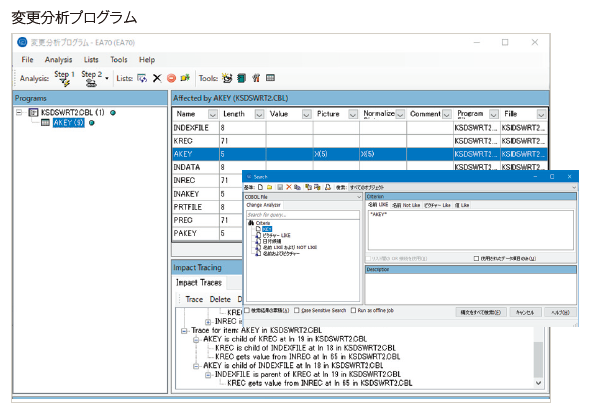Open the Program column filter dropdown
This screenshot has width=601, height=420.
coord(494,114)
